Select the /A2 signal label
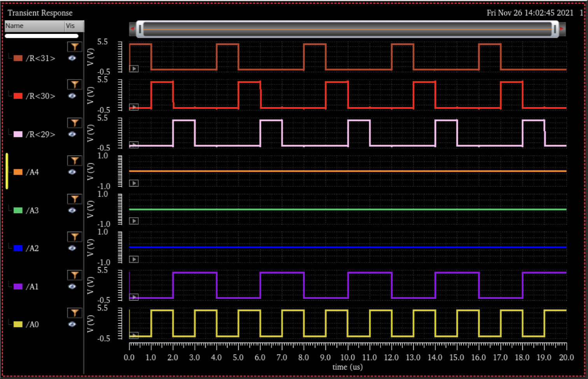The image size is (588, 379). pyautogui.click(x=32, y=248)
